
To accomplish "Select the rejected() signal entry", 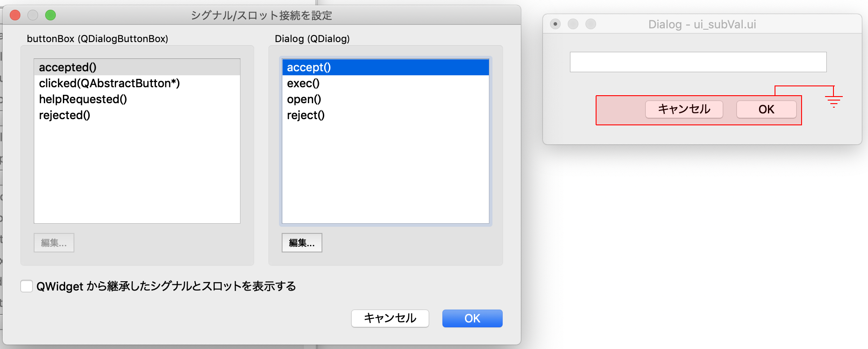I will [x=65, y=115].
